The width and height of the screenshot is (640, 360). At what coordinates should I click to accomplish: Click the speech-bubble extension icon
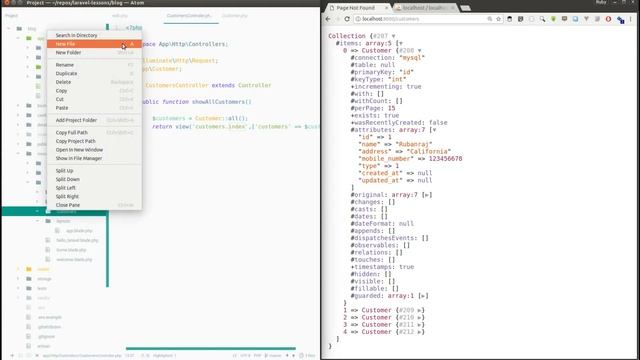coord(564,19)
